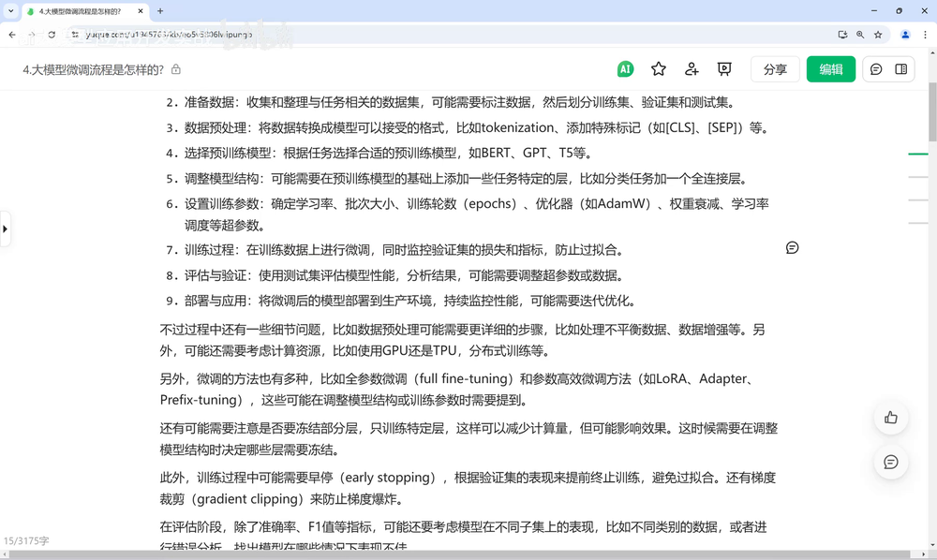Click list item 4 选择预训练模型

[379, 154]
